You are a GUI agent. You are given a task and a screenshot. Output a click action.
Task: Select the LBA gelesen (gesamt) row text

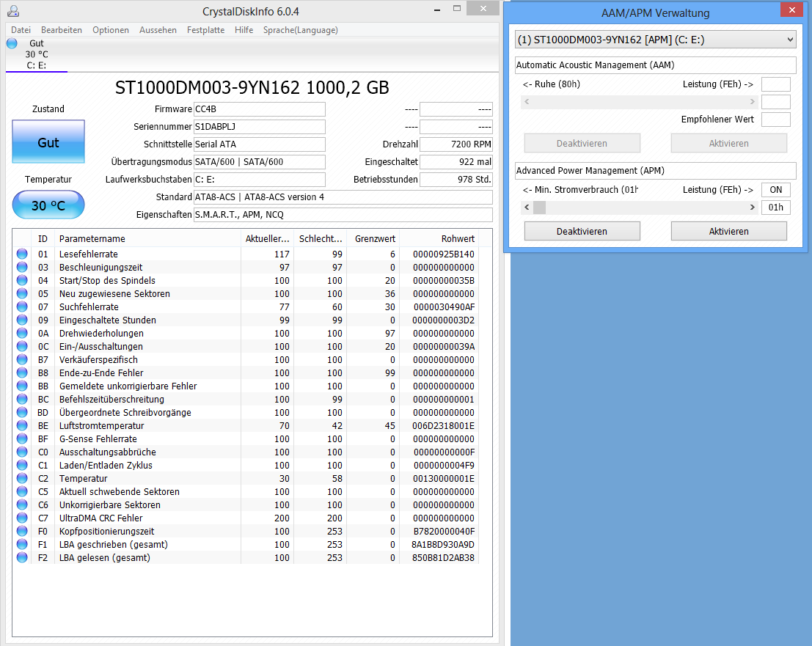point(105,557)
